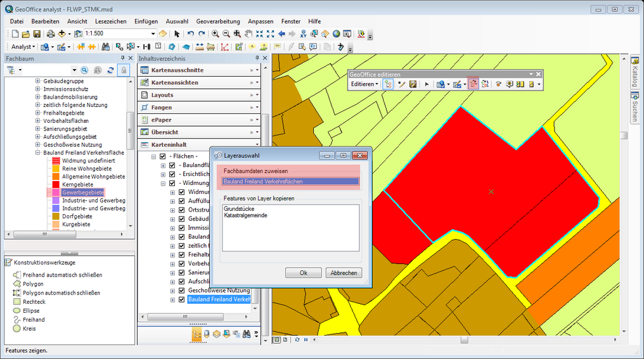Open the Lesezeichen menu

(x=110, y=22)
